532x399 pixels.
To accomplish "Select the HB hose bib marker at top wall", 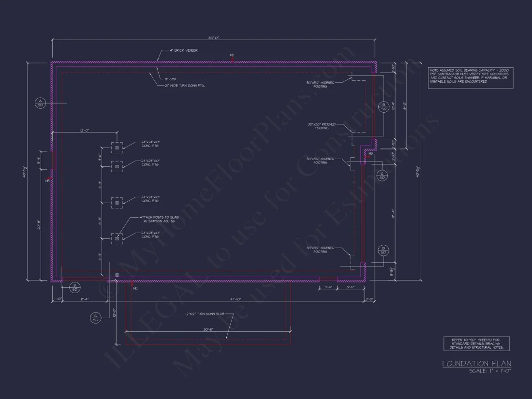I will [x=232, y=55].
